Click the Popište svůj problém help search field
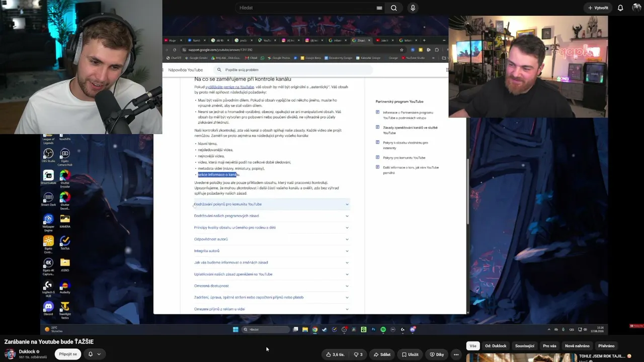 292,70
